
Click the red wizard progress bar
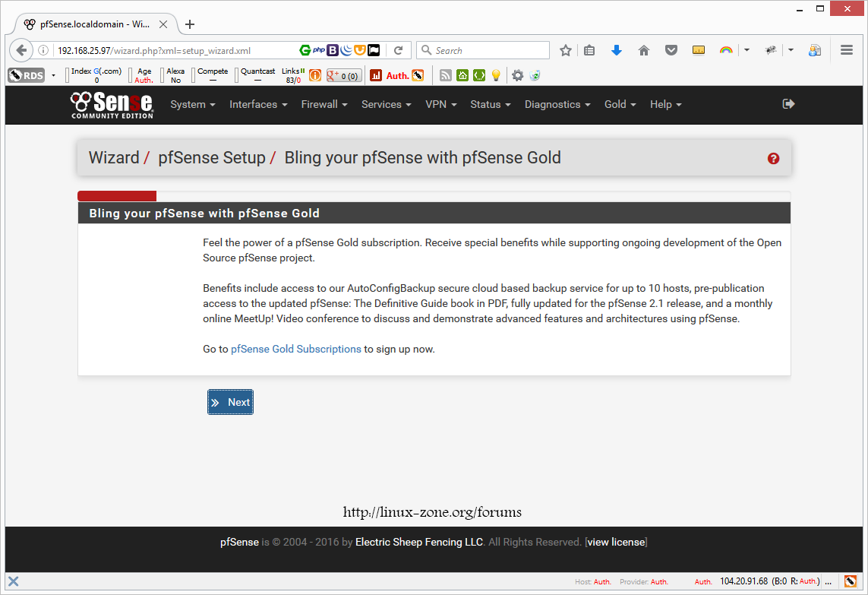click(117, 196)
